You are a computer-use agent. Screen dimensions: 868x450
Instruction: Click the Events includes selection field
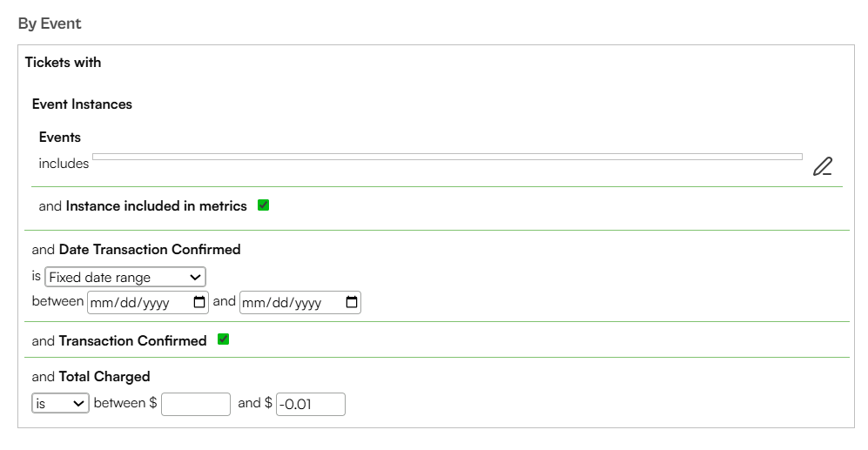click(447, 157)
